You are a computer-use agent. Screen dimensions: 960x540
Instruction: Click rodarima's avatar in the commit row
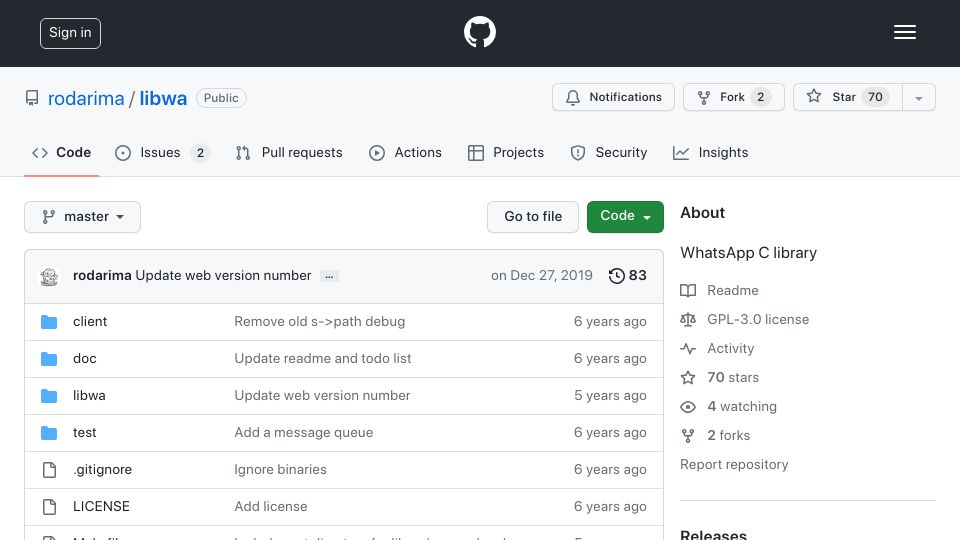(49, 277)
